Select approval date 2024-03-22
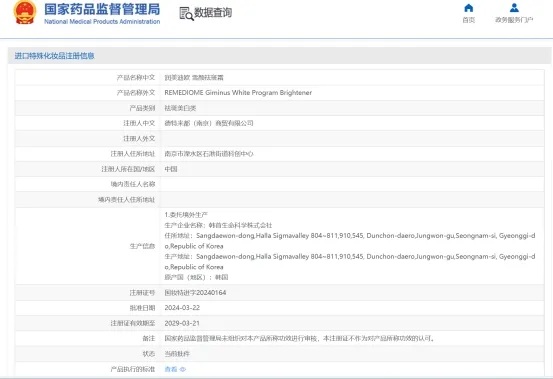The image size is (553, 379). click(182, 308)
